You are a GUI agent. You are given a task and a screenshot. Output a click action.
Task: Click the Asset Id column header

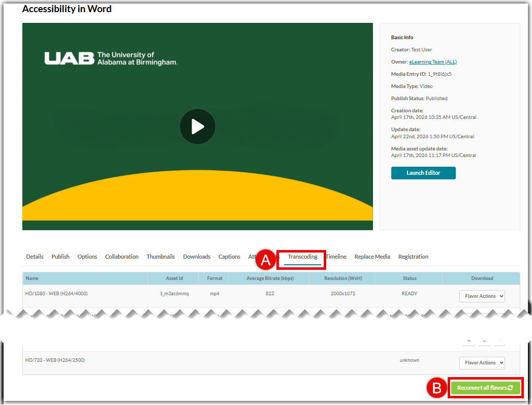pyautogui.click(x=174, y=278)
